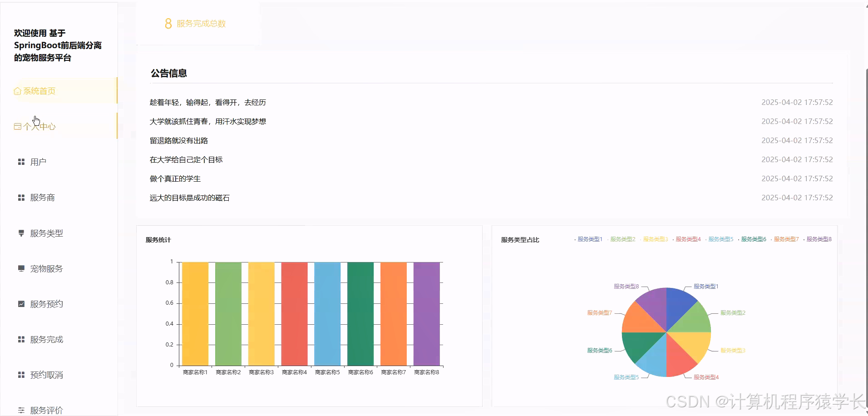This screenshot has width=868, height=416.
Task: Select 服务商 in the sidebar
Action: coord(59,198)
